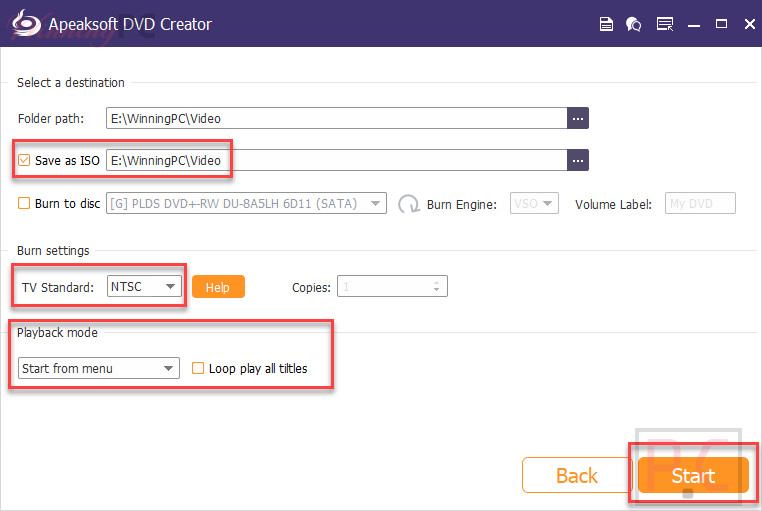Image resolution: width=762 pixels, height=511 pixels.
Task: Click the Folder path label
Action: coord(51,119)
